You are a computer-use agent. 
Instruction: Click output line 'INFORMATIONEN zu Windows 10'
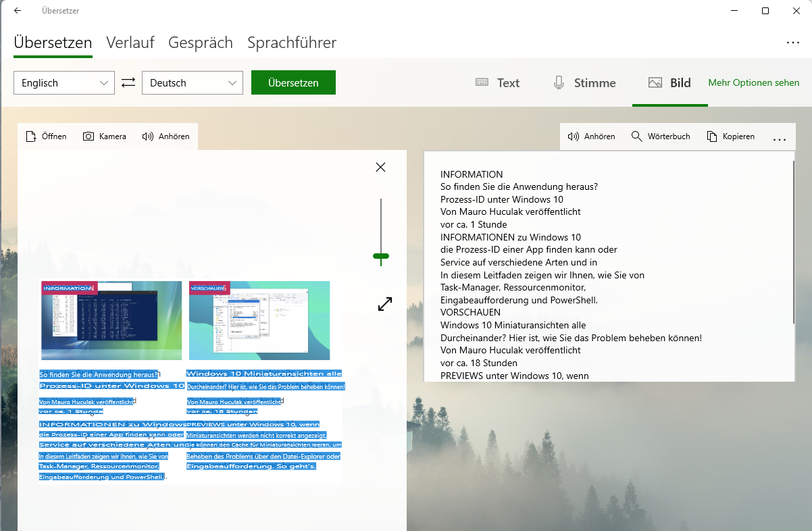tap(511, 237)
